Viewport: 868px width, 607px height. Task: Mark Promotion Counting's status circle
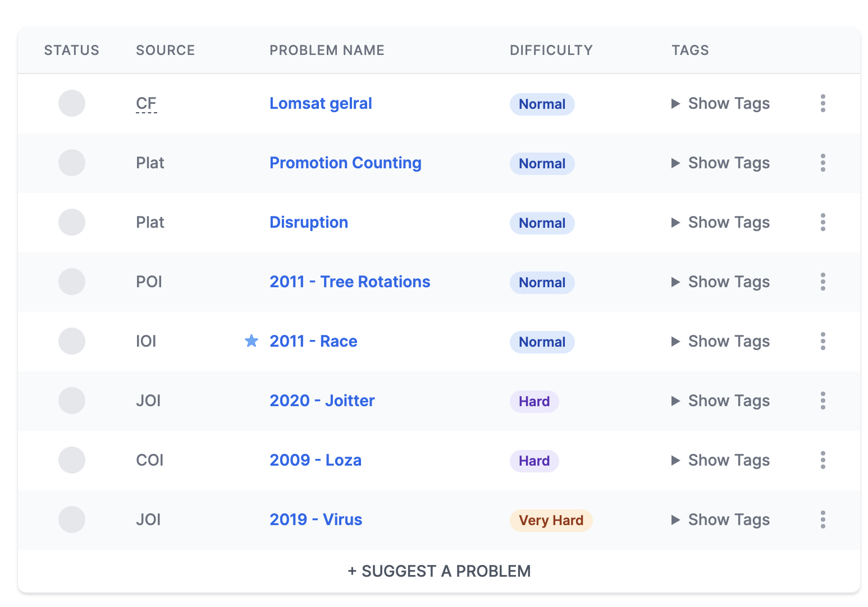pos(71,163)
